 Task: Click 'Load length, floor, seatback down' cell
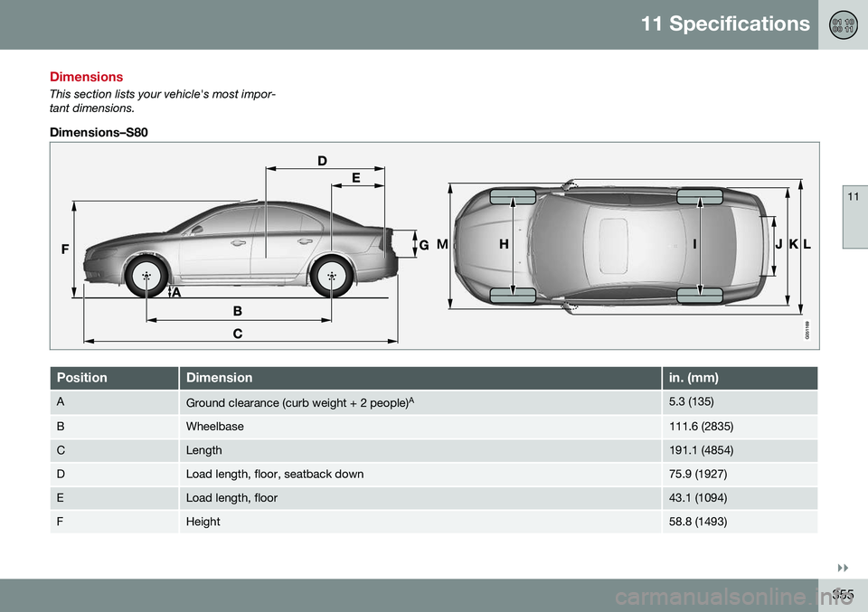coord(420,475)
